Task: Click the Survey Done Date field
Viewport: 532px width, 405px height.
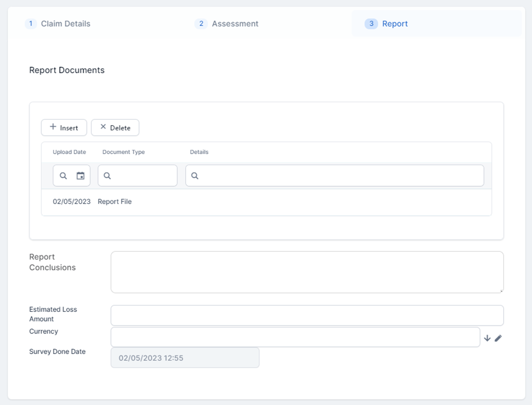Action: pos(185,358)
